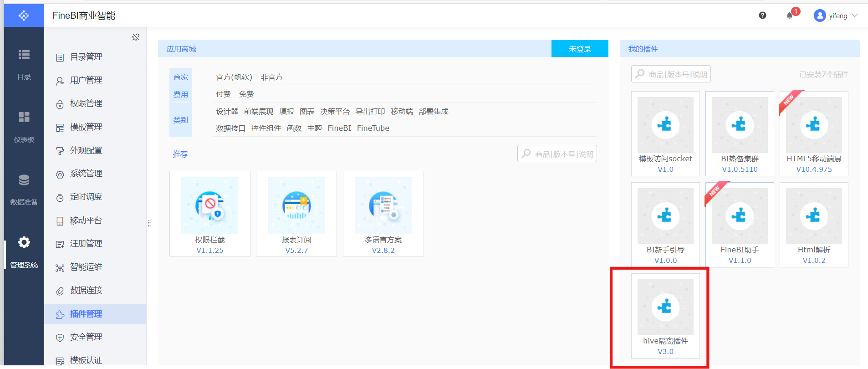Click the 插件管理 puzzle icon
Screen dimensions: 868x369
click(60, 314)
